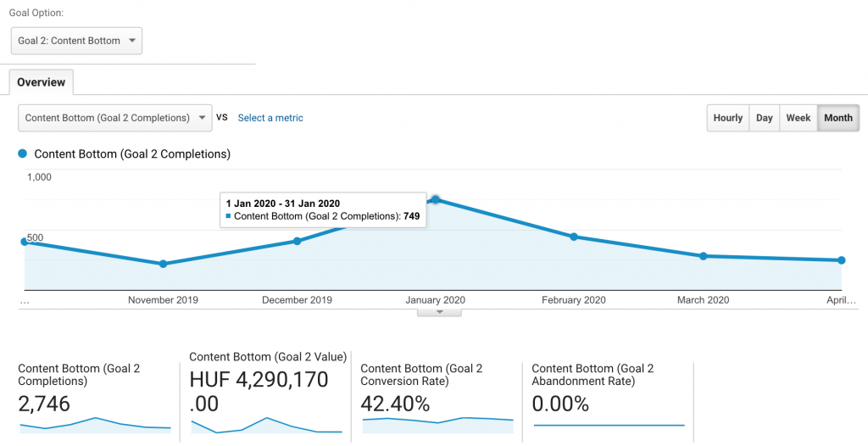Open the Goal Option dropdown
Screen dimensions: 868x446
click(76, 41)
